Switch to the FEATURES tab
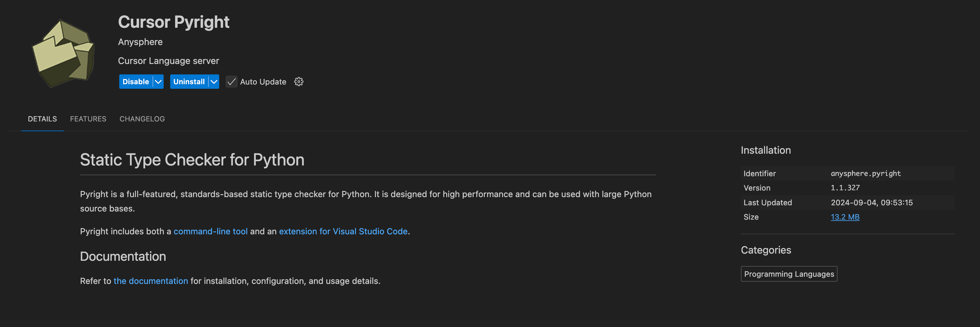The height and width of the screenshot is (327, 980). (88, 119)
